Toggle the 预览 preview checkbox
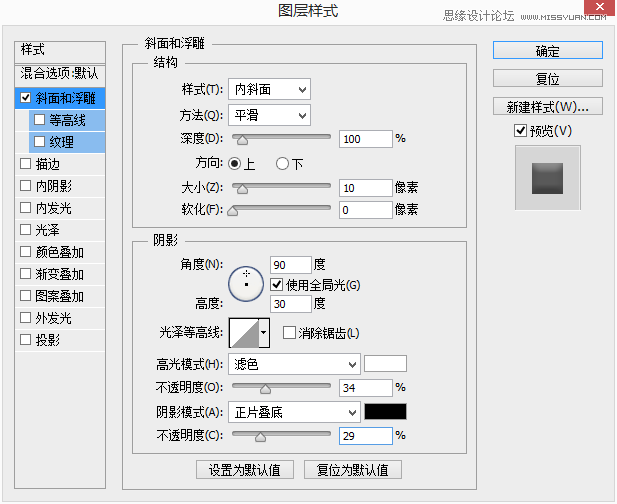Viewport: 617px width, 504px height. point(520,131)
